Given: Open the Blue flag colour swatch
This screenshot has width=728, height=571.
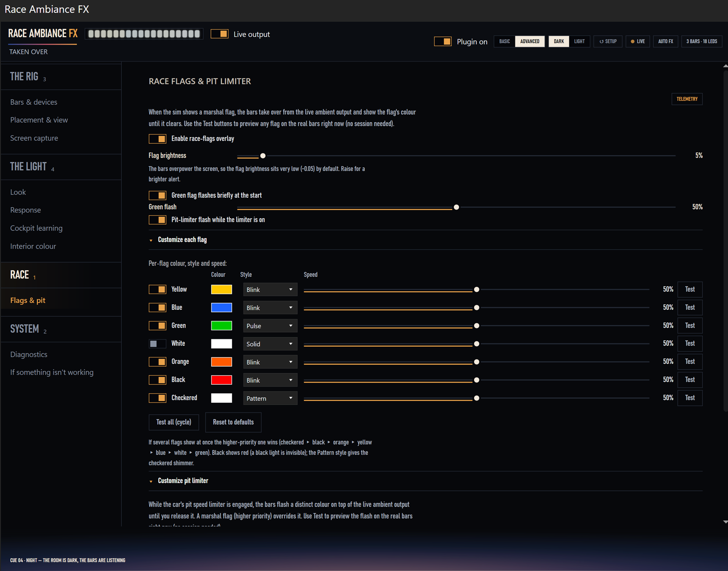Looking at the screenshot, I should (x=221, y=308).
